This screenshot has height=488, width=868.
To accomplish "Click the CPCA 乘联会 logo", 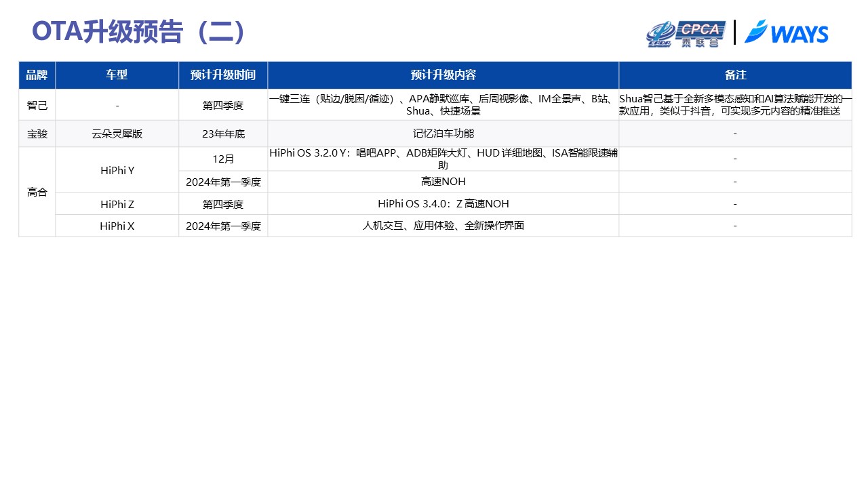I will click(x=686, y=33).
